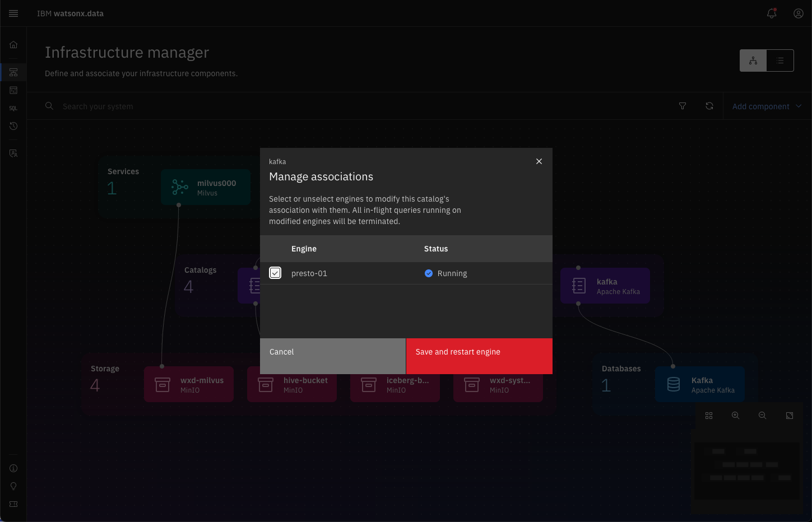This screenshot has height=522, width=812.
Task: Switch to topology view
Action: [753, 60]
